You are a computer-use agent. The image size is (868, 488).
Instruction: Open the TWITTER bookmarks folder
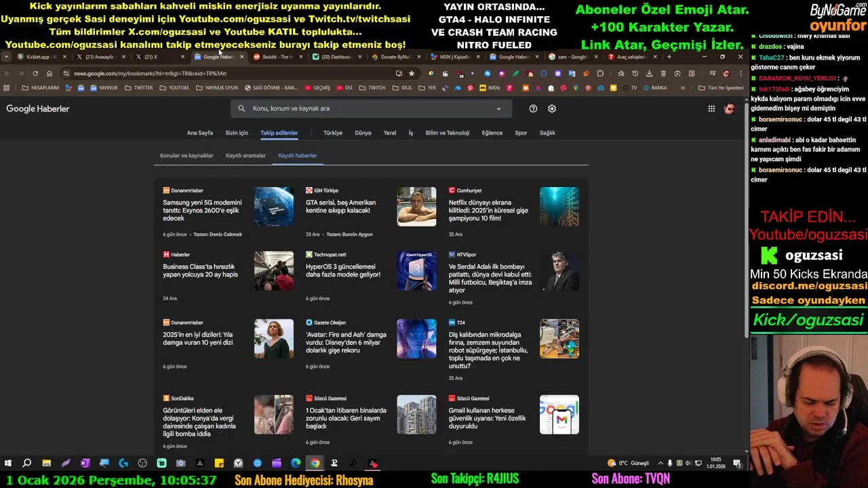138,88
